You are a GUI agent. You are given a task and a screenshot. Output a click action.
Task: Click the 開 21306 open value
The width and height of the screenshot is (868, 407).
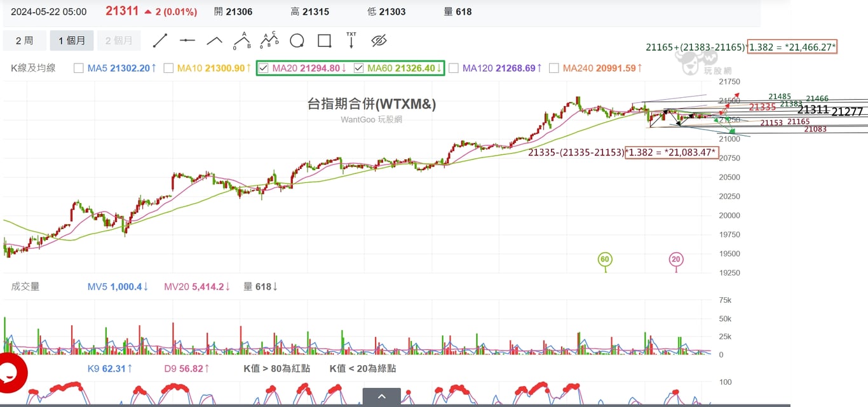pos(233,11)
